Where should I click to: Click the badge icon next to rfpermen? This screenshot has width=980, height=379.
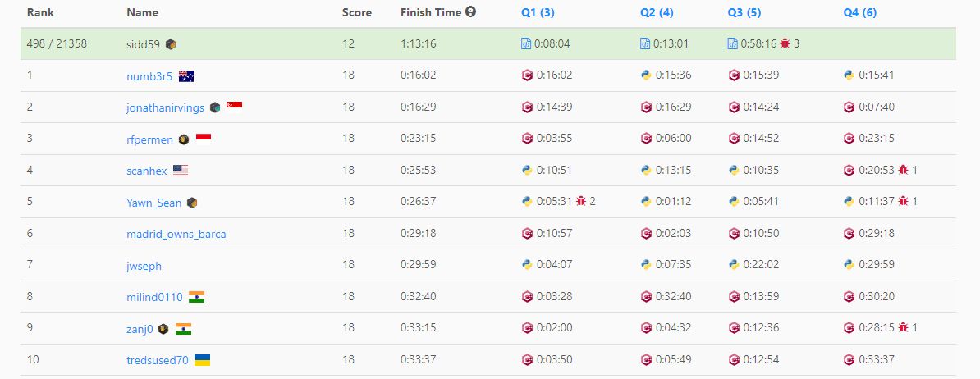184,139
